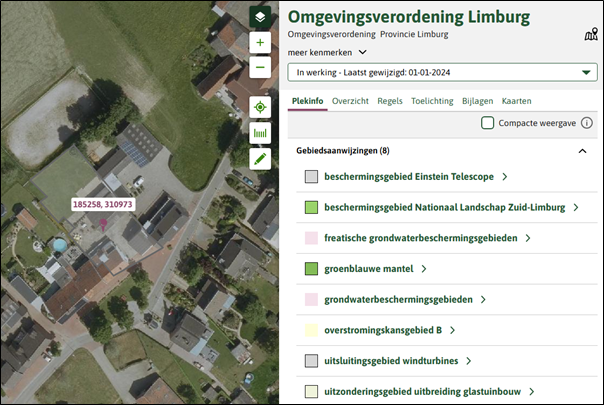Click pink swatch beside grondwaterbeschermingsgebieden
This screenshot has width=604, height=405.
click(311, 299)
